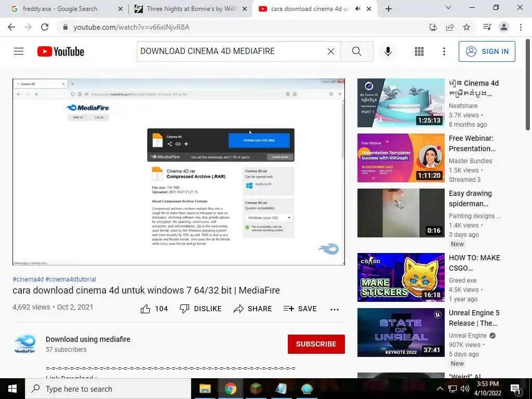Start voice search with the microphone
Image resolution: width=532 pixels, height=399 pixels.
(x=388, y=51)
